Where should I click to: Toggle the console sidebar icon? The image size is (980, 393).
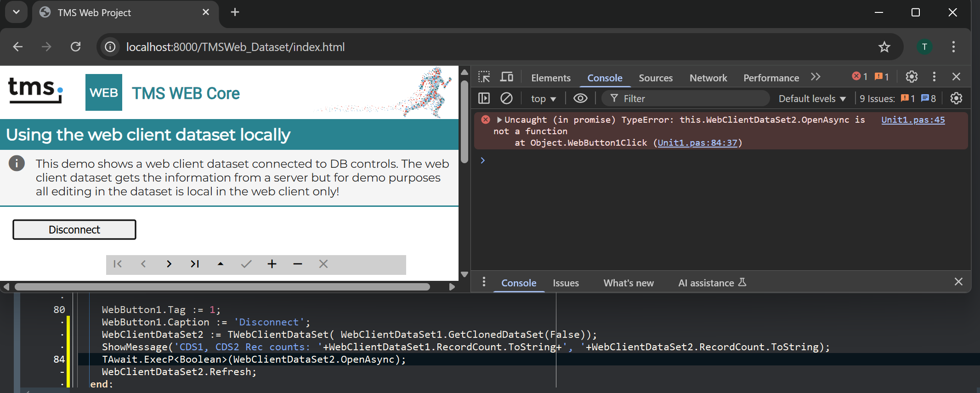pyautogui.click(x=484, y=98)
